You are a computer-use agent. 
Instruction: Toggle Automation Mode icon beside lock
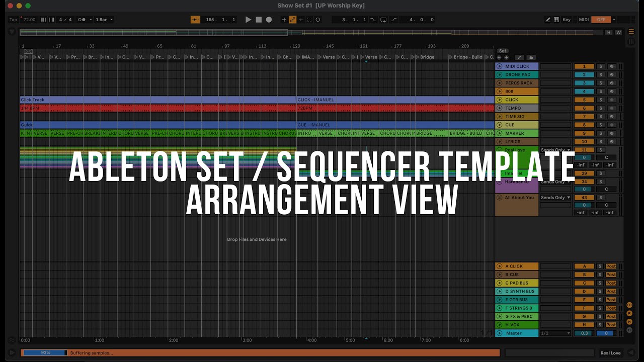tap(520, 57)
